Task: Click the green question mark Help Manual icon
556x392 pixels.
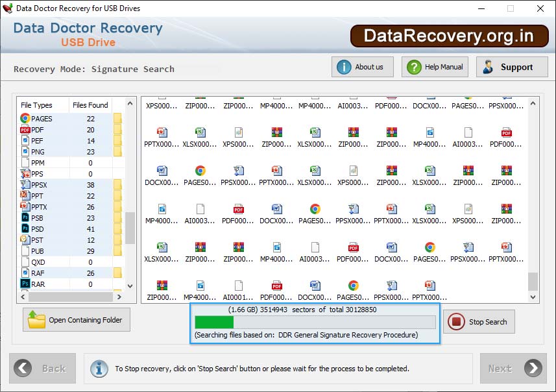Action: coord(414,67)
